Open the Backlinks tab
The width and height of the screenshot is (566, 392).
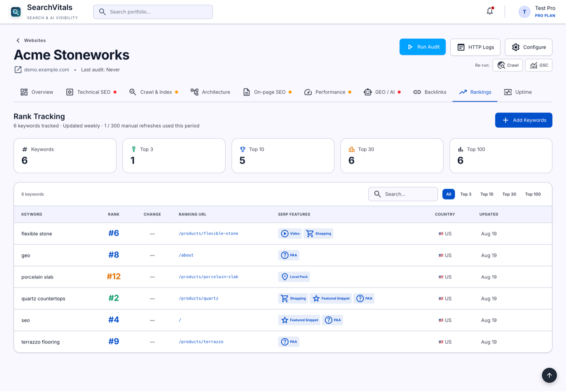430,92
